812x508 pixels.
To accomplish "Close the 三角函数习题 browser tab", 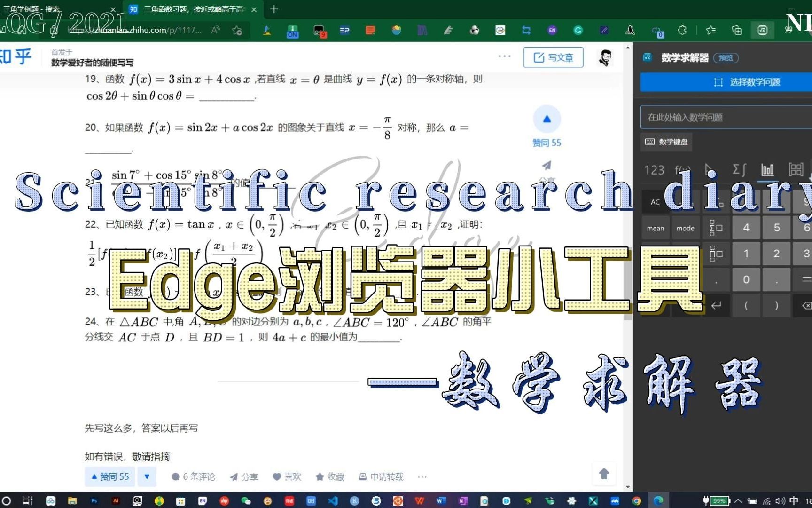I will pyautogui.click(x=254, y=9).
